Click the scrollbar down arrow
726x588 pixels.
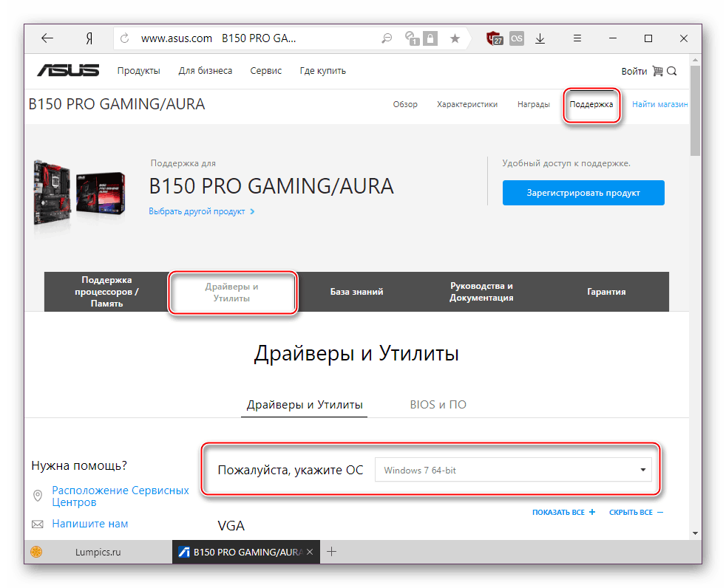pyautogui.click(x=695, y=533)
